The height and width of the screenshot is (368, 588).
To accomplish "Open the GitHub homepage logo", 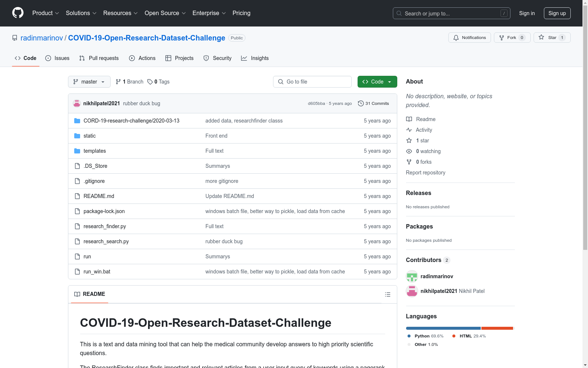I will pos(18,13).
